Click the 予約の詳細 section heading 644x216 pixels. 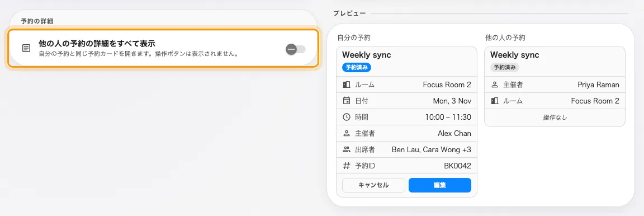37,21
